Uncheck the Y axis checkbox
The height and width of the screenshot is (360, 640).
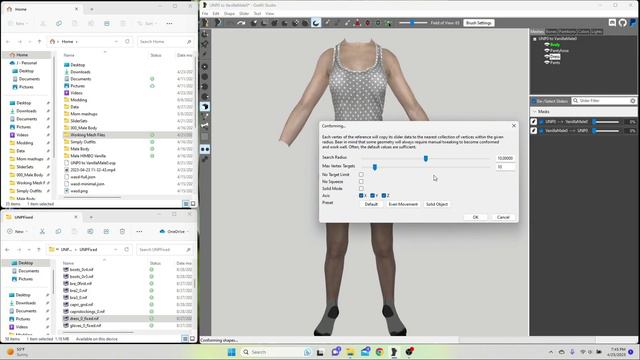click(x=372, y=196)
